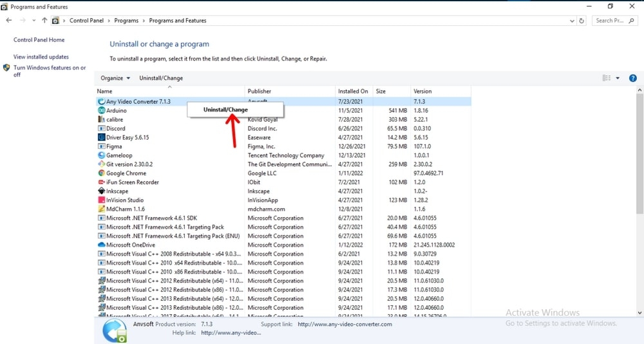Open the any-video-converter.com support link

(x=345, y=324)
